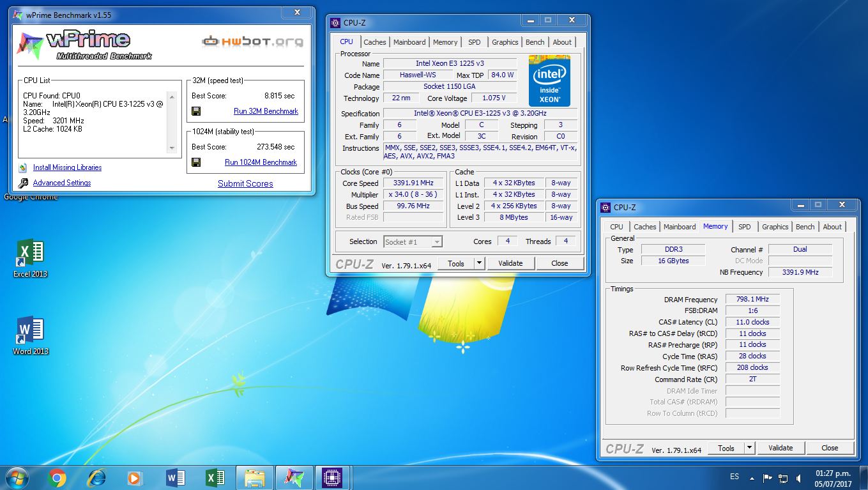Click Close button in Memory CPU-Z window
The width and height of the screenshot is (868, 490).
(x=830, y=448)
